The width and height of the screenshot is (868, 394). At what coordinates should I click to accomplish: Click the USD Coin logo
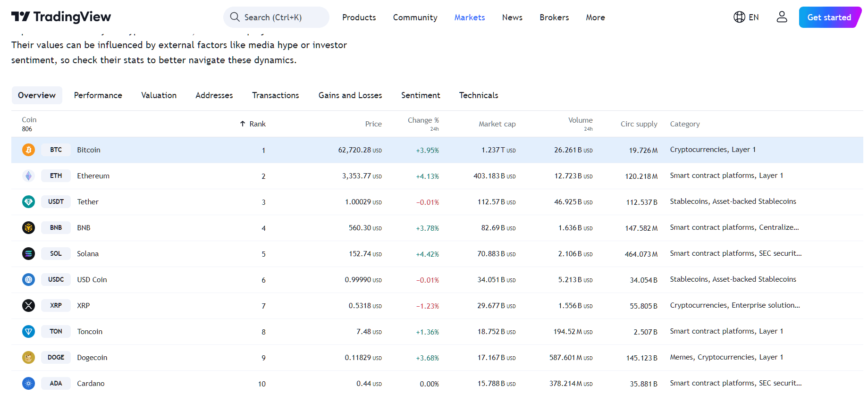click(28, 280)
